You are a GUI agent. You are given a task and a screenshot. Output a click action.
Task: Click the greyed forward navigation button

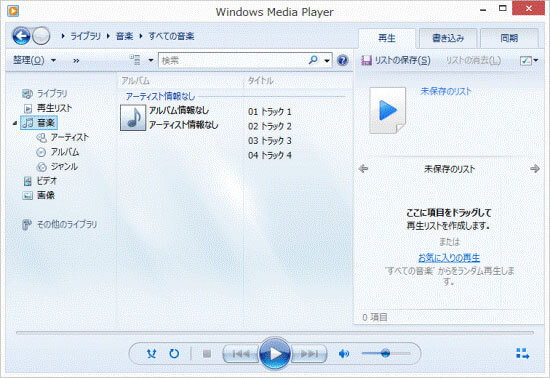tap(41, 36)
